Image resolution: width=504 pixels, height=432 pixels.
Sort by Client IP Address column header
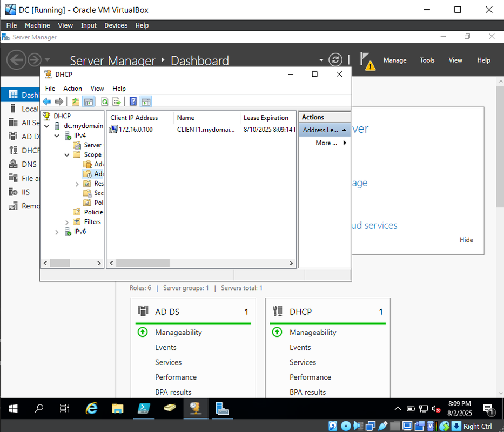coord(140,118)
